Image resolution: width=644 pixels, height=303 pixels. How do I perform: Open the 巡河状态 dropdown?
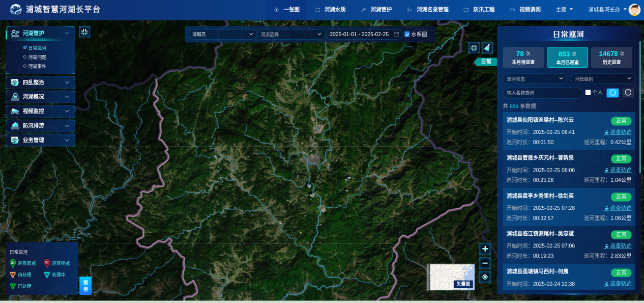[x=535, y=79]
